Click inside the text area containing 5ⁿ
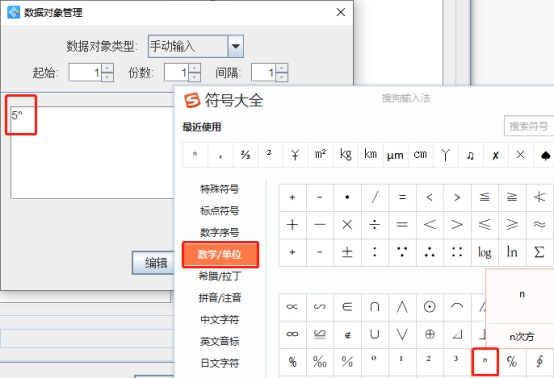Screen dimensions: 554x379 (x=93, y=153)
